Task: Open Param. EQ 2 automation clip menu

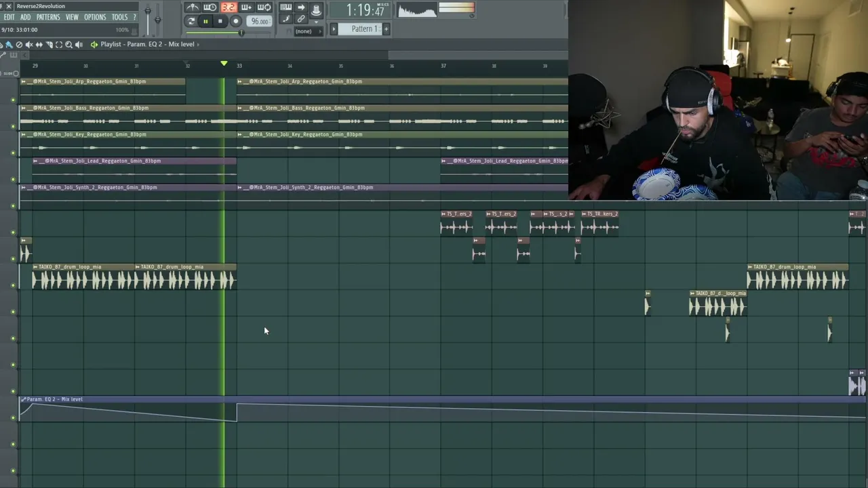Action: point(23,399)
